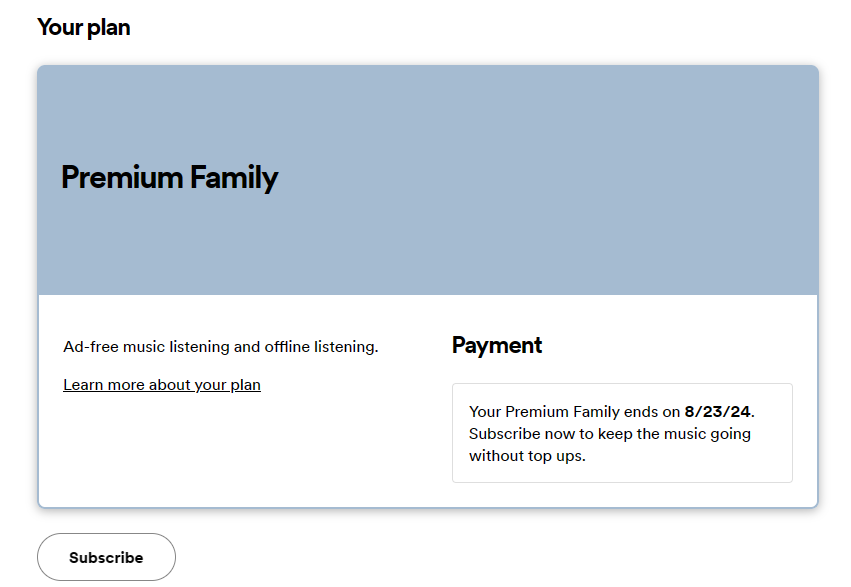
Task: Click the word 'Learn' in the plan link
Action: pyautogui.click(x=82, y=385)
